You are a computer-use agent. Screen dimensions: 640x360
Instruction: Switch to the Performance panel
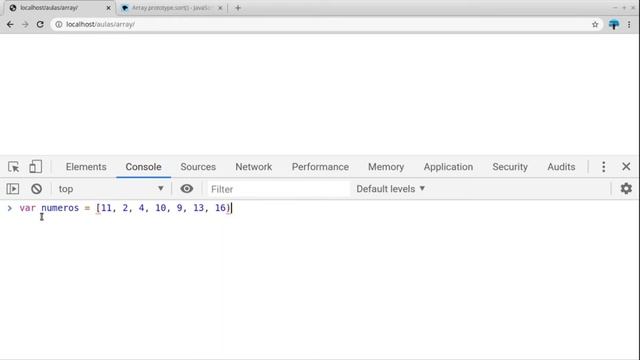[320, 167]
